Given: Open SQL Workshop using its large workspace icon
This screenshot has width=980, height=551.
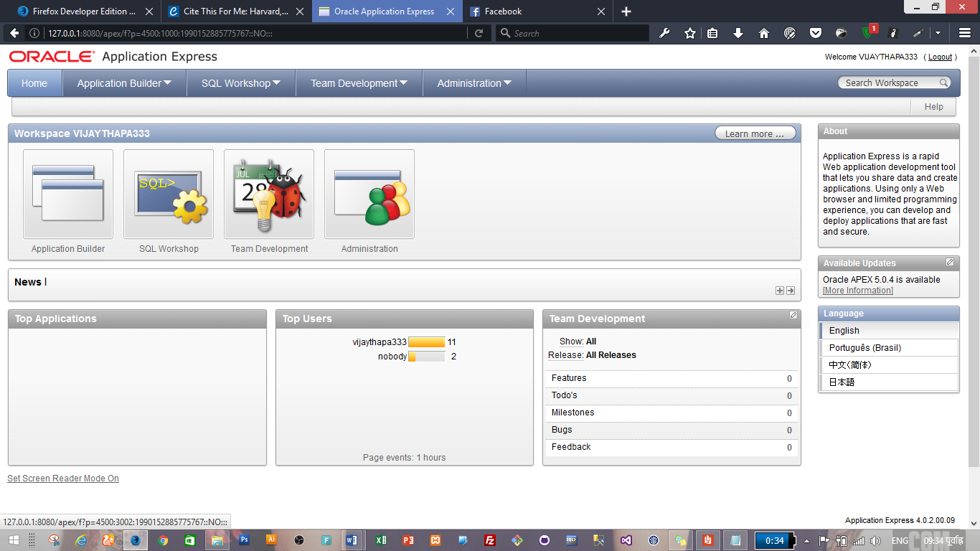Looking at the screenshot, I should point(168,194).
